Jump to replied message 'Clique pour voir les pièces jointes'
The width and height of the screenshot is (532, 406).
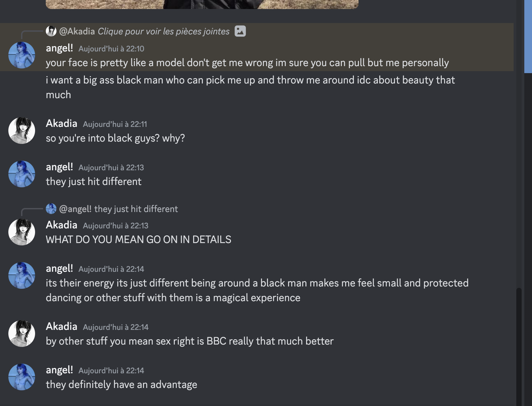click(x=163, y=31)
